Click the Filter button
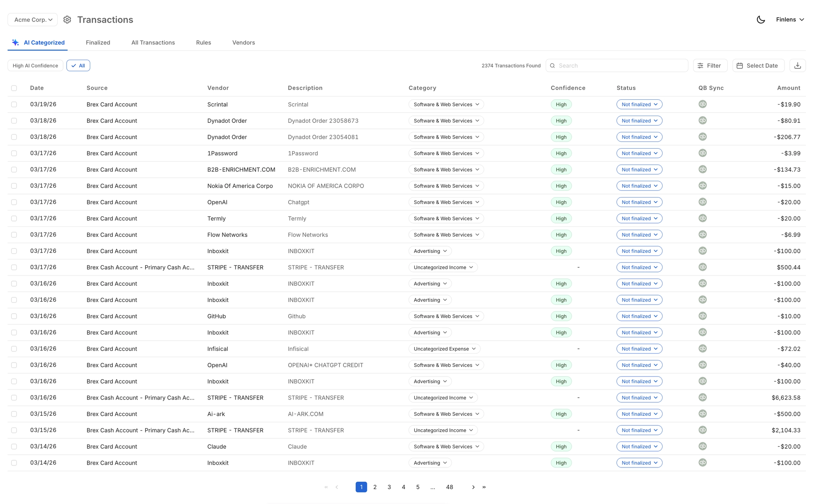 coord(710,66)
